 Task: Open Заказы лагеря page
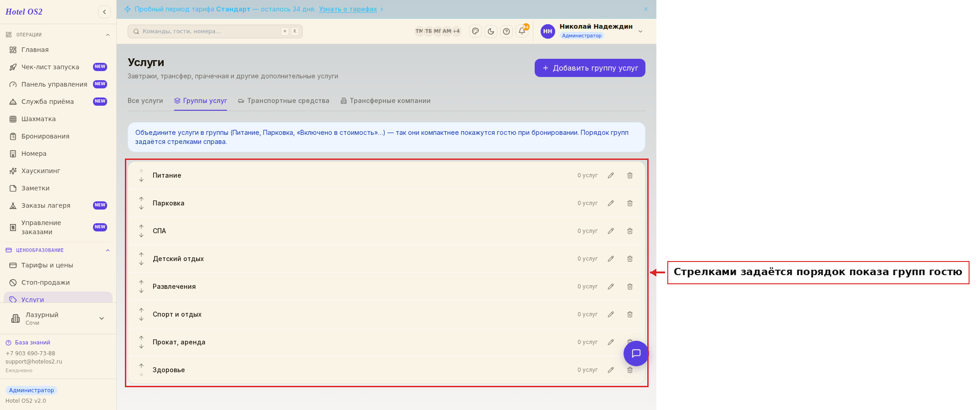(58, 205)
